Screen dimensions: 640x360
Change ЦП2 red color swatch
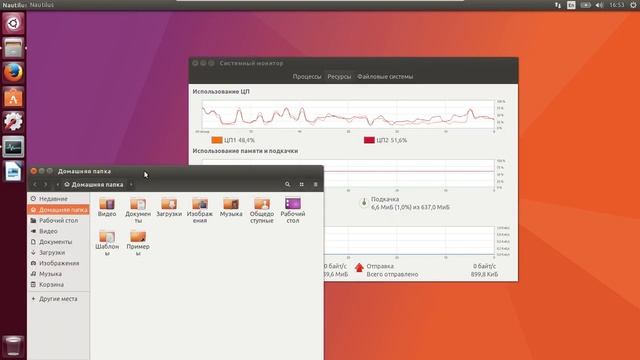369,140
